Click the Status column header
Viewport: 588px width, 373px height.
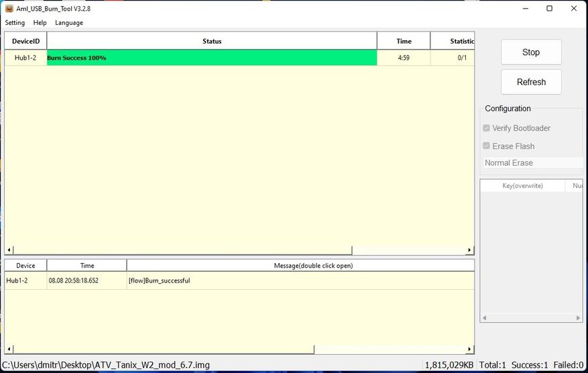[212, 41]
